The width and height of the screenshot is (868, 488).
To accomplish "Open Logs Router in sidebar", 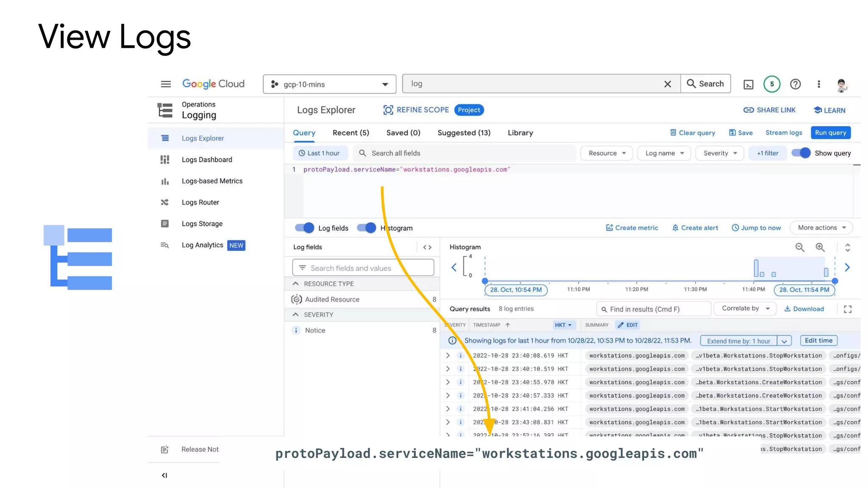I will tap(216, 202).
